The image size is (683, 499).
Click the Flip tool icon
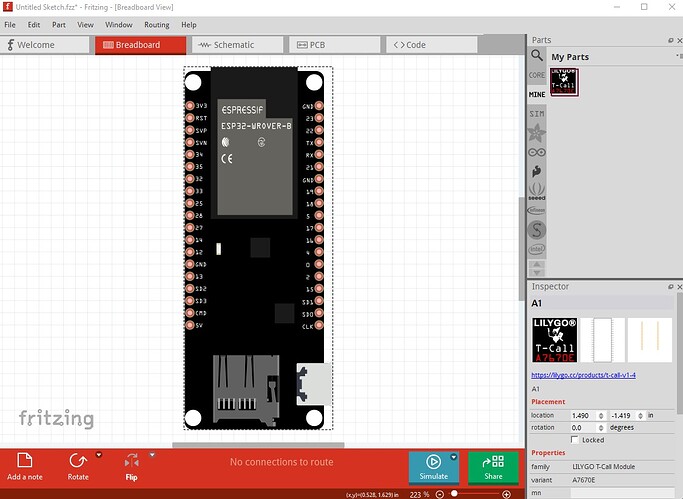[x=131, y=462]
